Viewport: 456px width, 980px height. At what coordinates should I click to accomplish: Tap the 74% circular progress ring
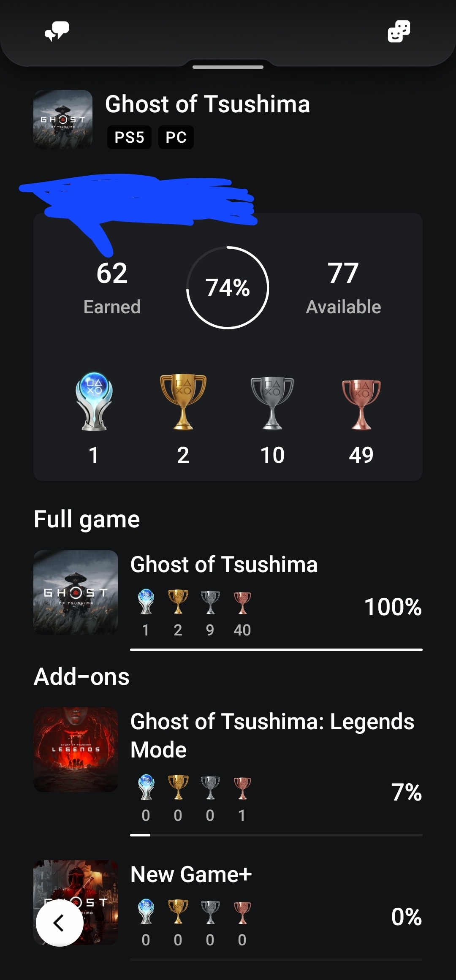click(x=228, y=288)
